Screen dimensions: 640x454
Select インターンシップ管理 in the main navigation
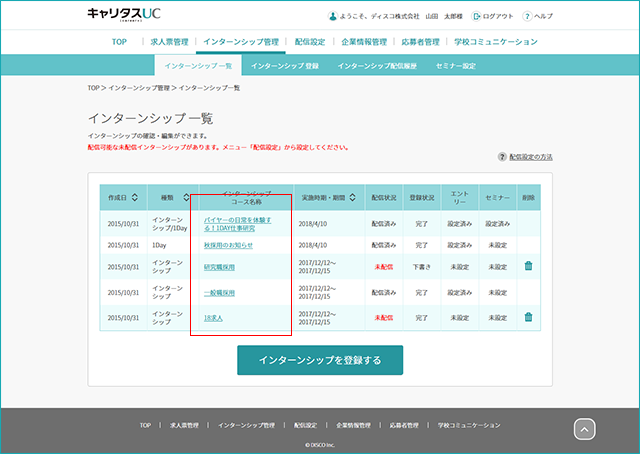pos(241,42)
